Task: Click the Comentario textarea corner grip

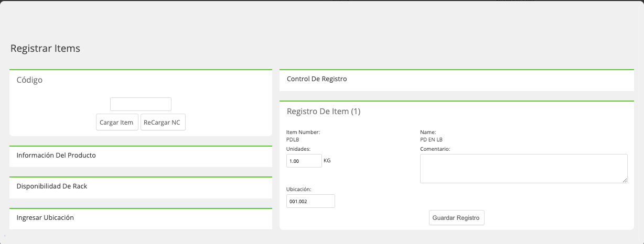Action: (x=625, y=181)
